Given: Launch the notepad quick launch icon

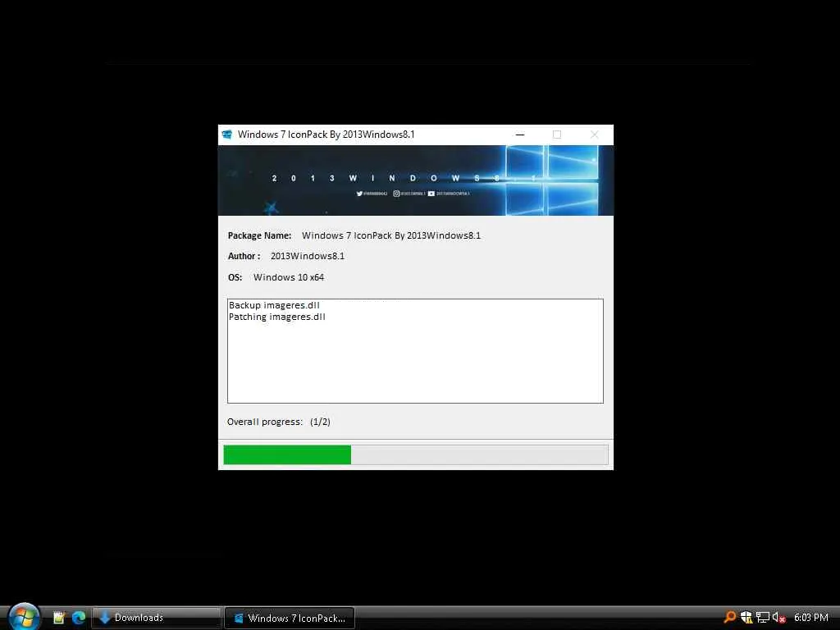Looking at the screenshot, I should (x=59, y=618).
